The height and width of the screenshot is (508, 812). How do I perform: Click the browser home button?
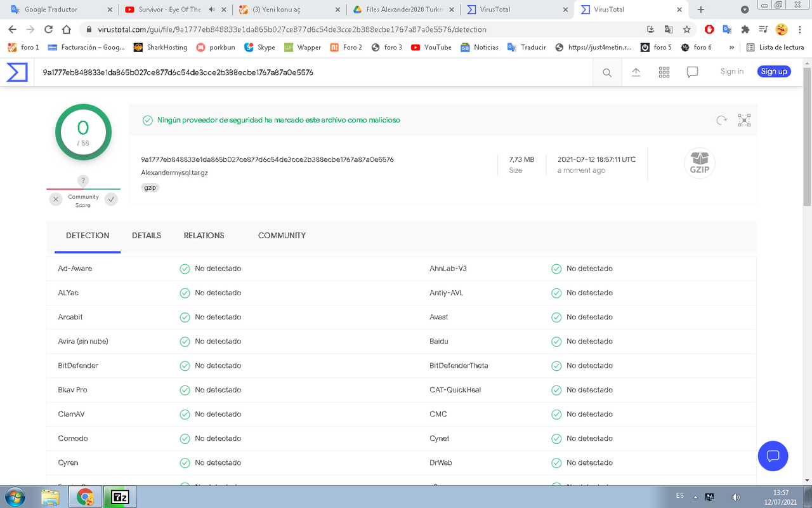66,29
